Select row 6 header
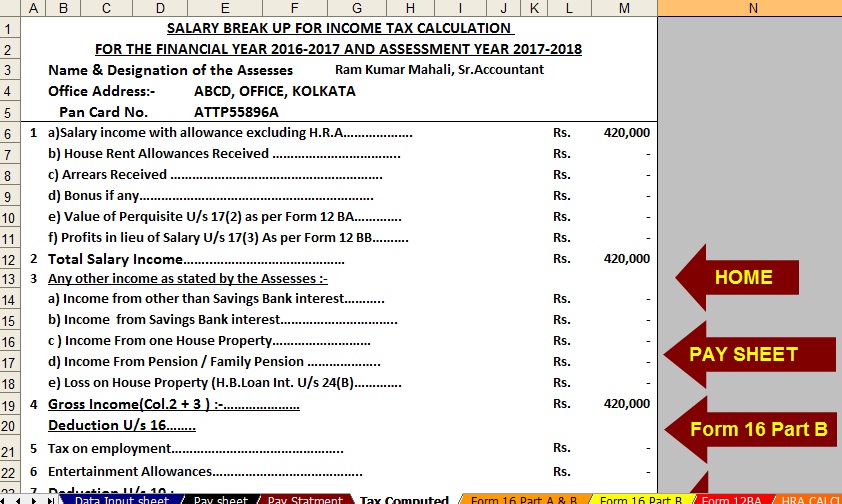 point(9,133)
